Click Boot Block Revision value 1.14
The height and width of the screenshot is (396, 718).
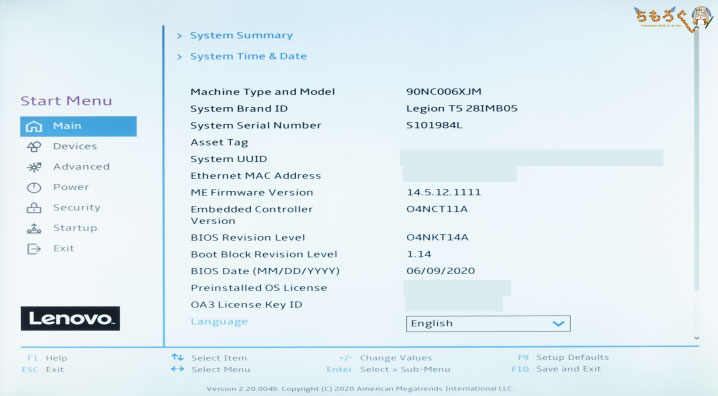coord(419,254)
